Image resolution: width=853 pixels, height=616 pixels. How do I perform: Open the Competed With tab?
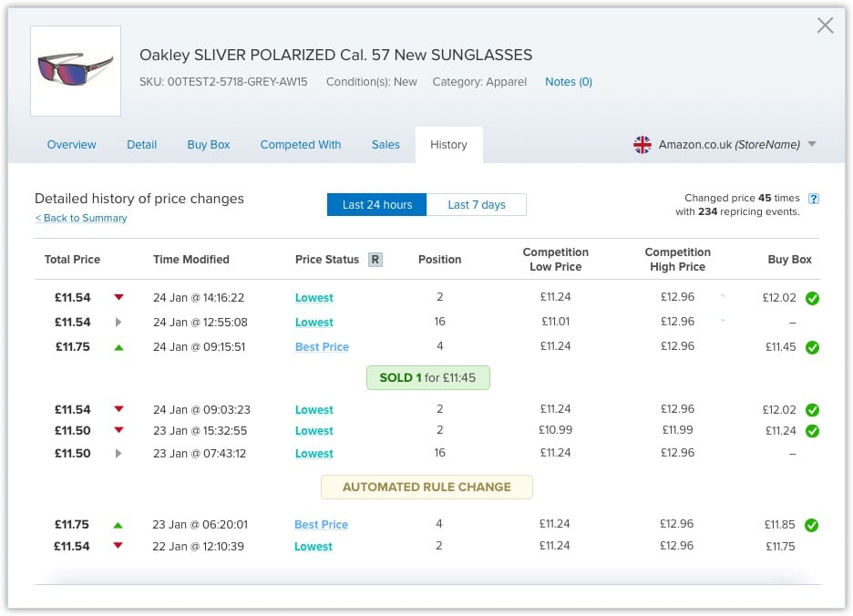click(301, 144)
